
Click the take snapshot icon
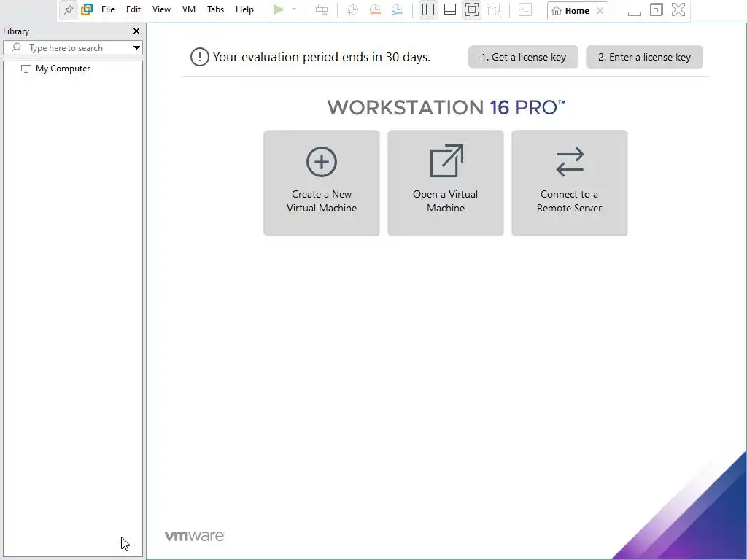tap(352, 9)
